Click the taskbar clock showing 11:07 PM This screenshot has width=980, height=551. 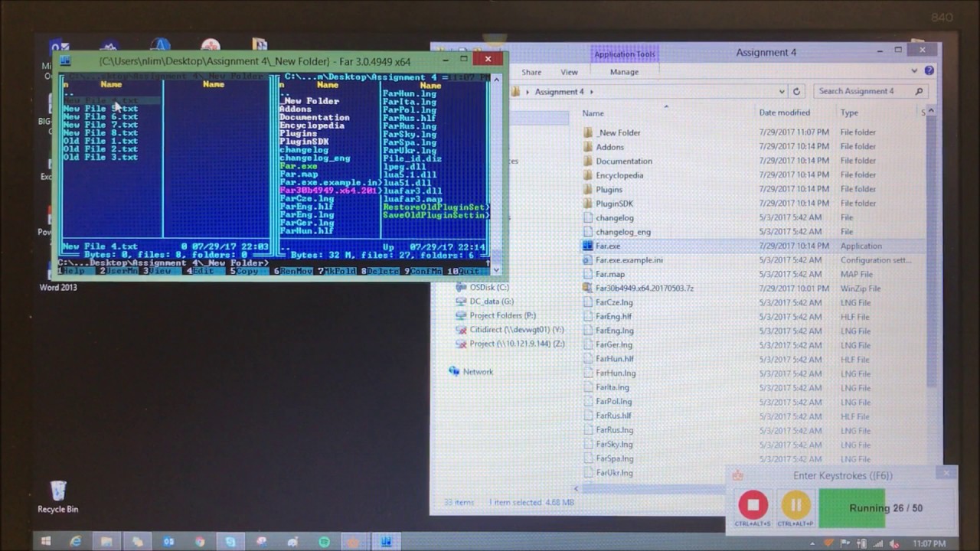coord(929,543)
